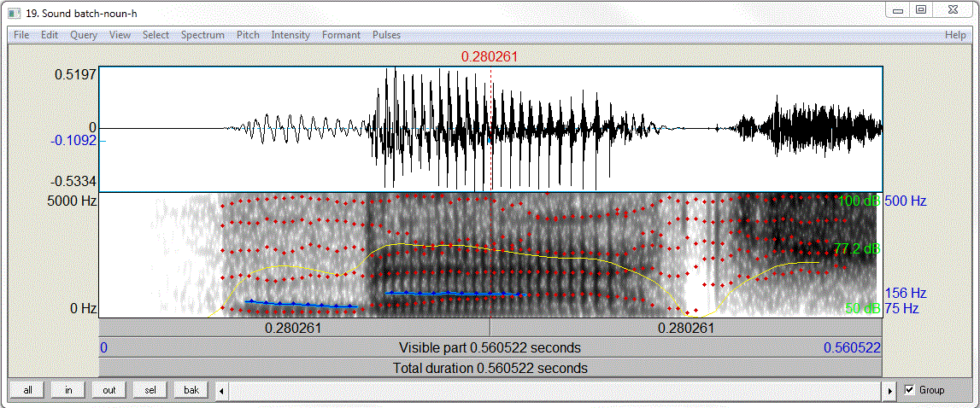Click the -0.1092 amplitude value label
The height and width of the screenshot is (408, 980).
pyautogui.click(x=73, y=141)
